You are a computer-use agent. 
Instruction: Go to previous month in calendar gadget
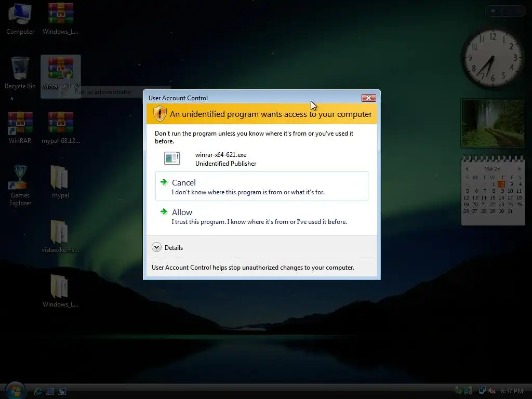[467, 169]
